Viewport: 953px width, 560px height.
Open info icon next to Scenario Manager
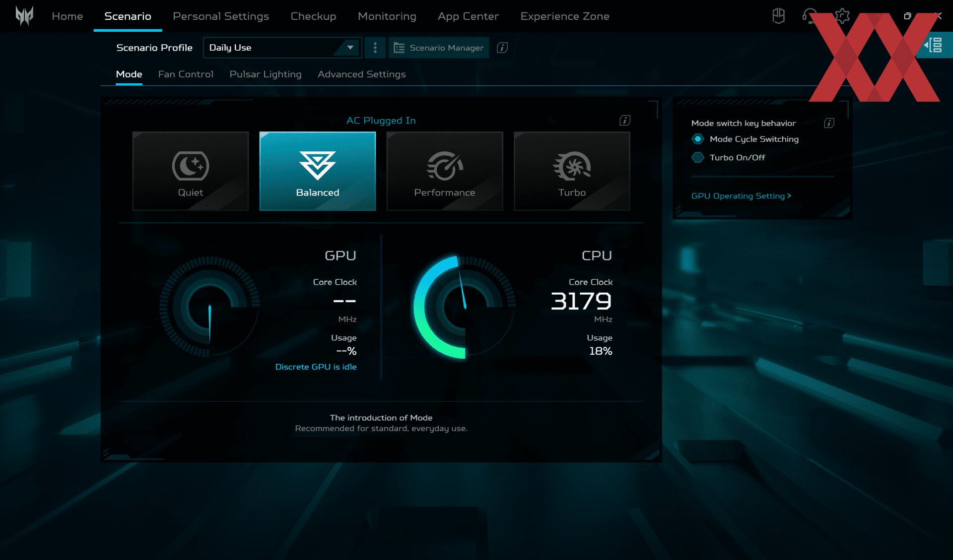502,48
